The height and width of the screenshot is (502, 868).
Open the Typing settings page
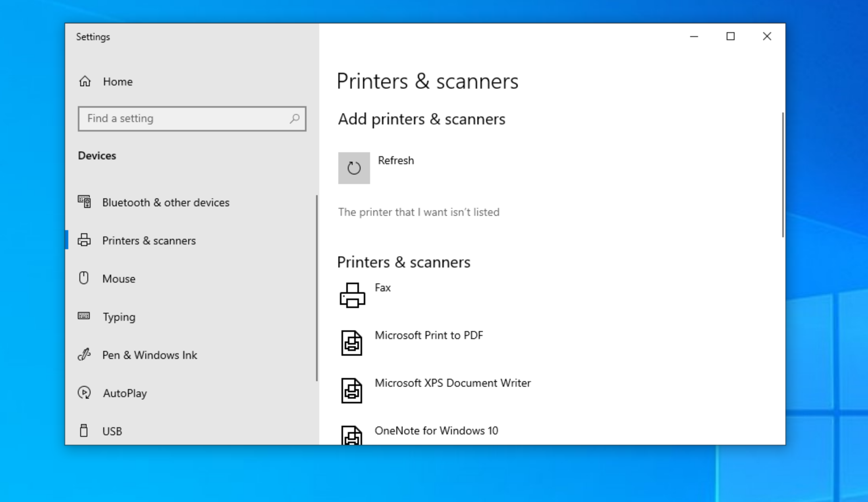click(x=119, y=317)
